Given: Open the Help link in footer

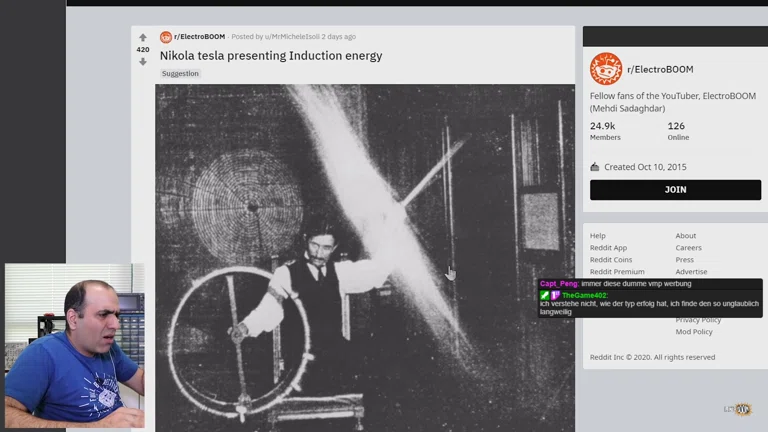Looking at the screenshot, I should (598, 236).
